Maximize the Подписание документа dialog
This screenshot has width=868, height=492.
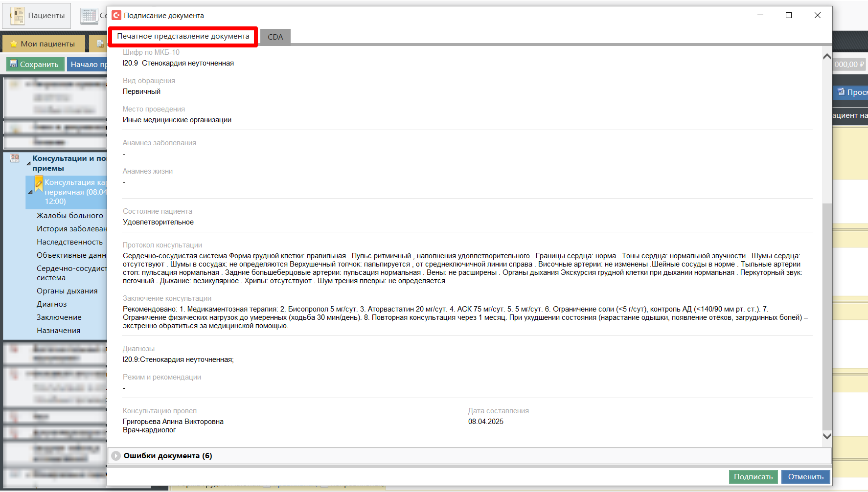click(789, 16)
